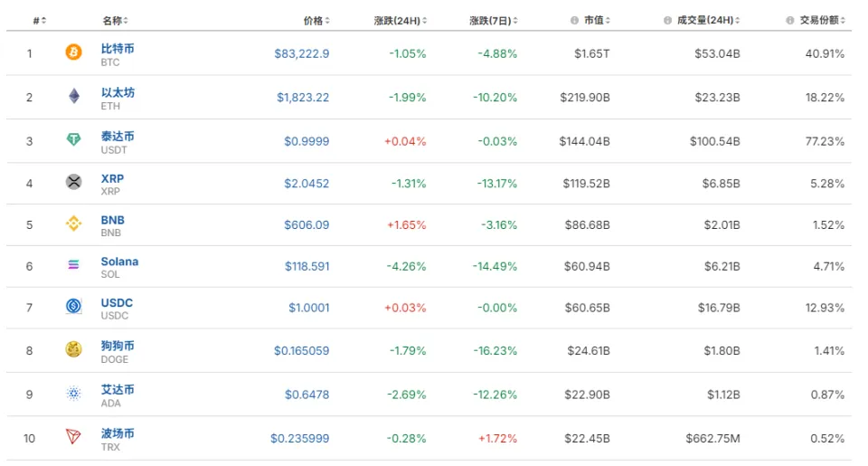Select USDC 24H volume $16.79B
Screen dimensions: 868x466
point(719,308)
